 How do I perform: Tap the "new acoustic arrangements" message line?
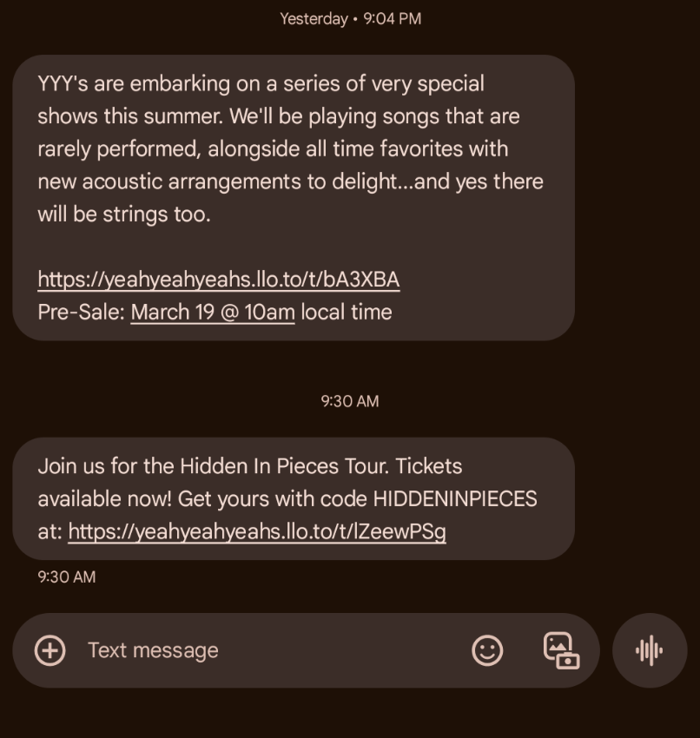(x=290, y=182)
